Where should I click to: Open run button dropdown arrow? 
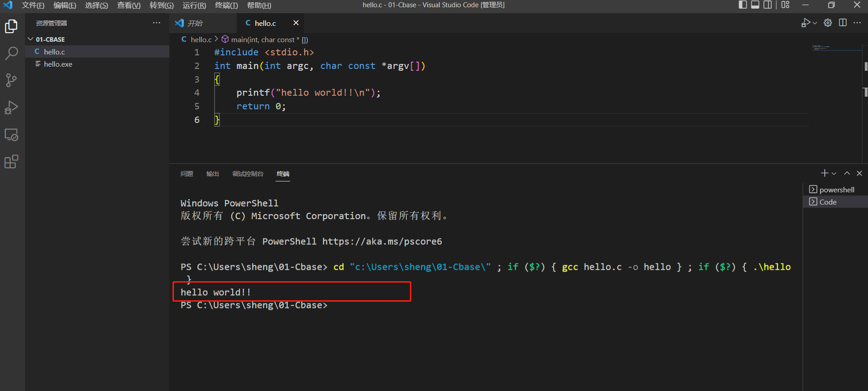pyautogui.click(x=815, y=23)
